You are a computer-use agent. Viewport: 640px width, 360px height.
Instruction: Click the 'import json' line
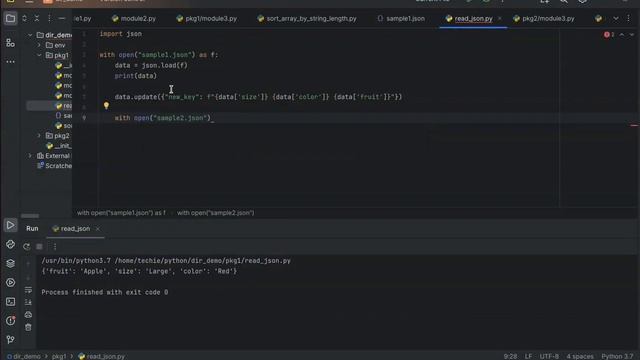(x=121, y=34)
